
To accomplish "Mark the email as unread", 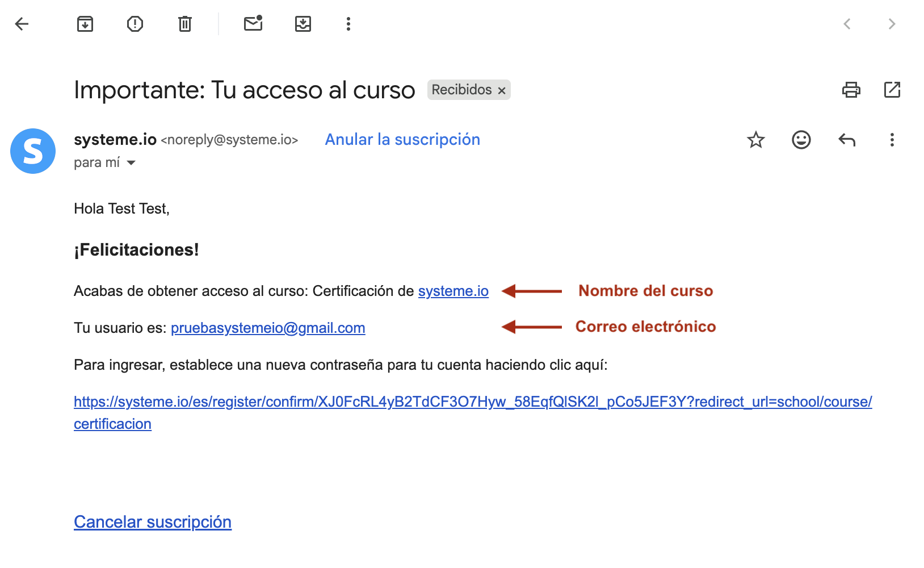I will point(253,23).
